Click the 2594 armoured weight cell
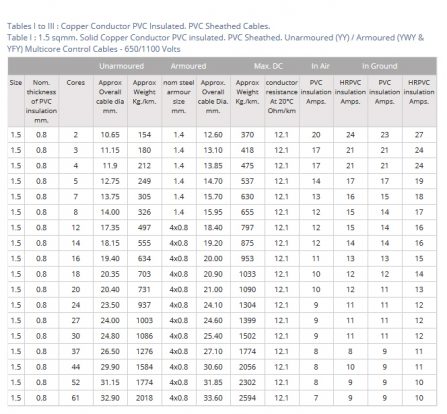The height and width of the screenshot is (414, 447). click(x=247, y=398)
